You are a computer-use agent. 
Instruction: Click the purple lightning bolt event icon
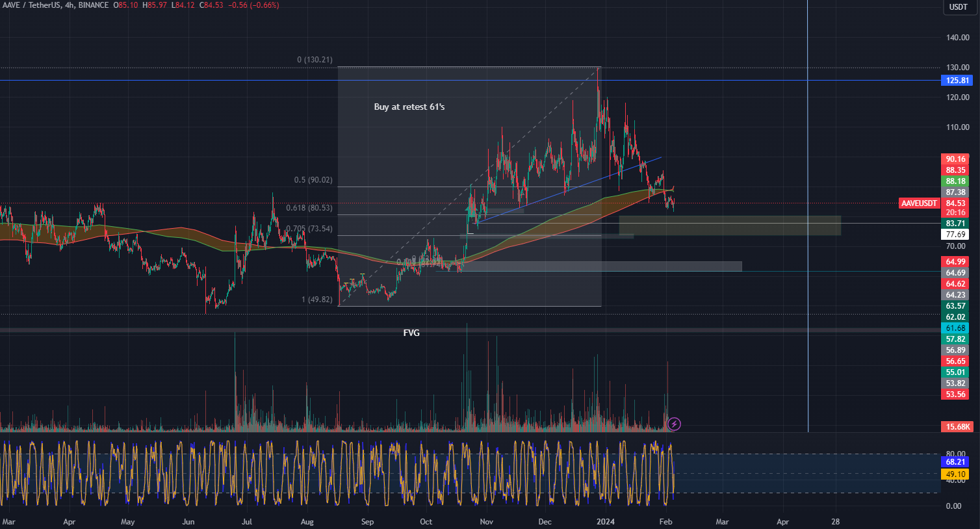(675, 424)
